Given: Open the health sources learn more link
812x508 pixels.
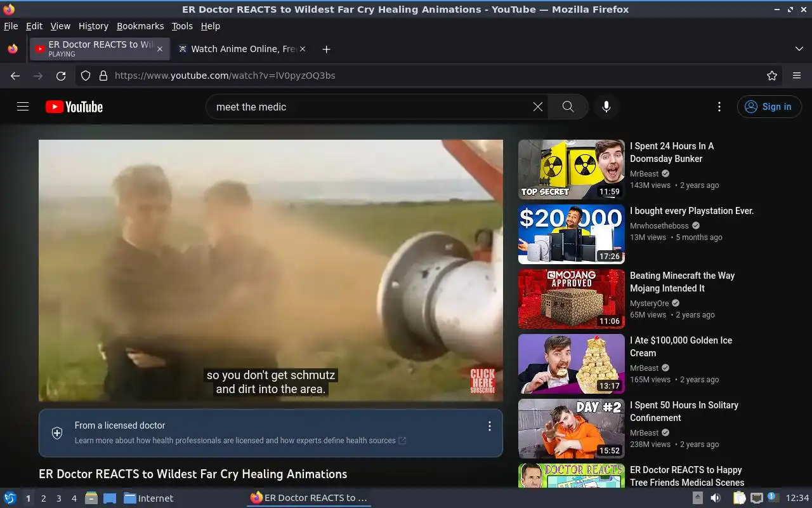Looking at the screenshot, I should pos(240,440).
